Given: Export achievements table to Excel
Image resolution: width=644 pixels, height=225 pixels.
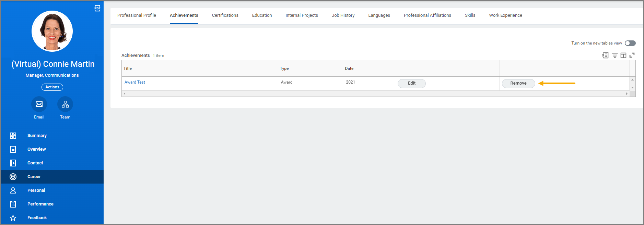Looking at the screenshot, I should click(605, 55).
